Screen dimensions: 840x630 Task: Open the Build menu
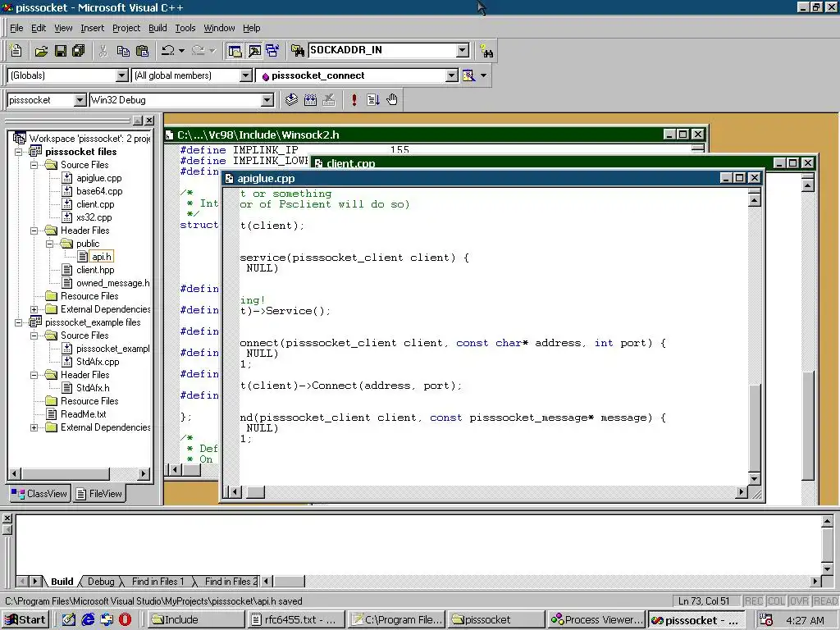[x=157, y=28]
